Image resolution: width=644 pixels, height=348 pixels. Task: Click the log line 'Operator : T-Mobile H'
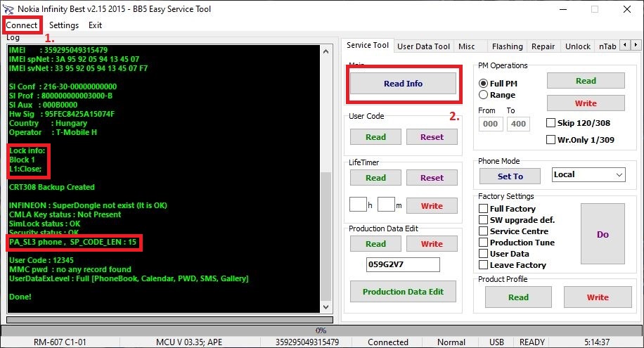53,132
